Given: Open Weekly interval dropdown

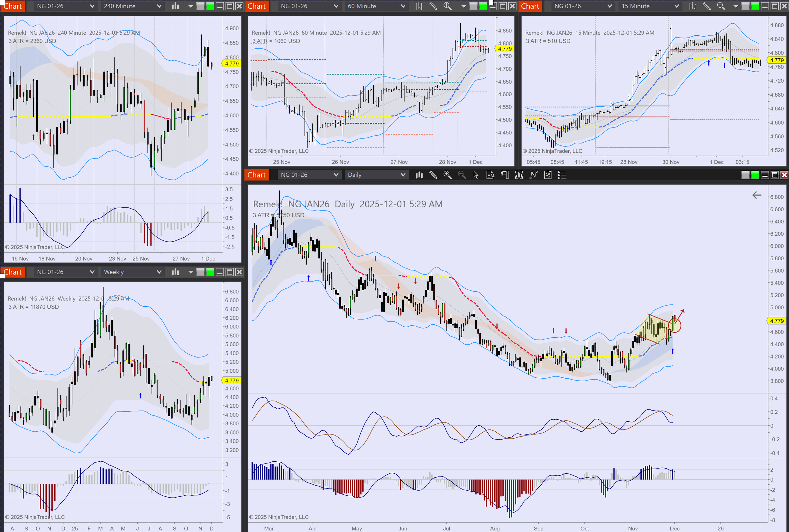Looking at the screenshot, I should point(132,272).
